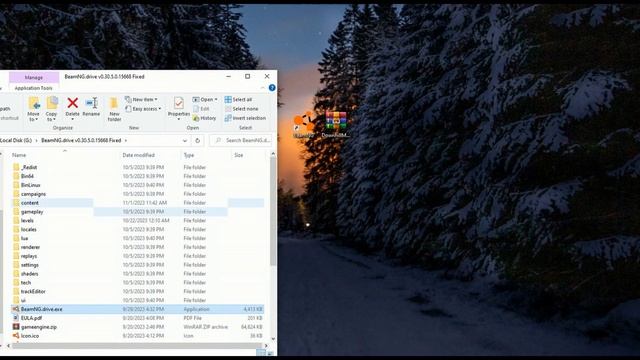This screenshot has height=360, width=640.
Task: Sort files by Type column header
Action: (189, 155)
